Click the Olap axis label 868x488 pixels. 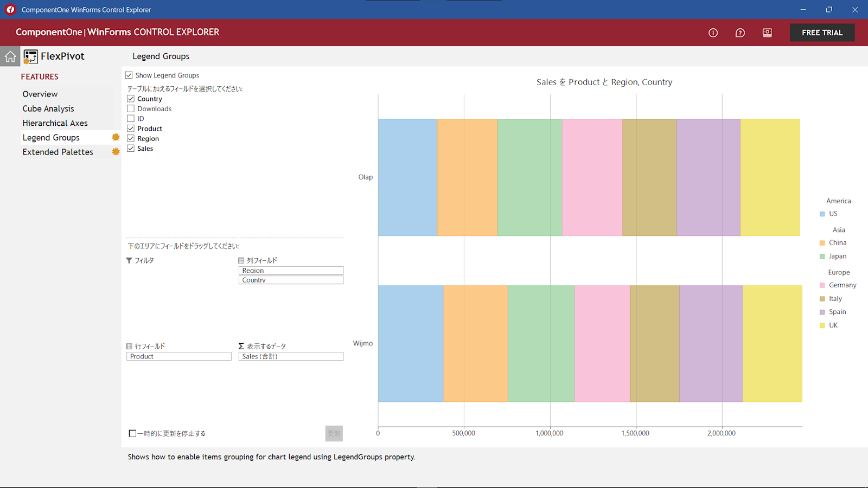(x=366, y=177)
